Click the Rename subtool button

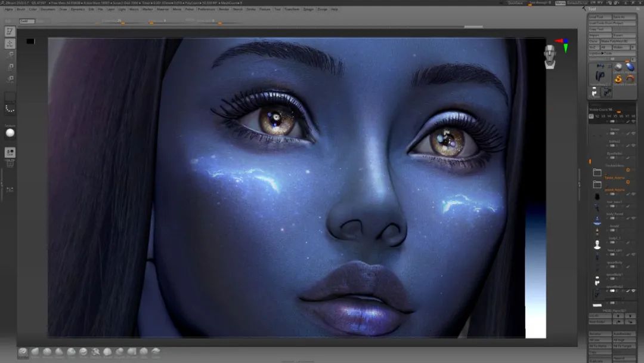(x=600, y=334)
